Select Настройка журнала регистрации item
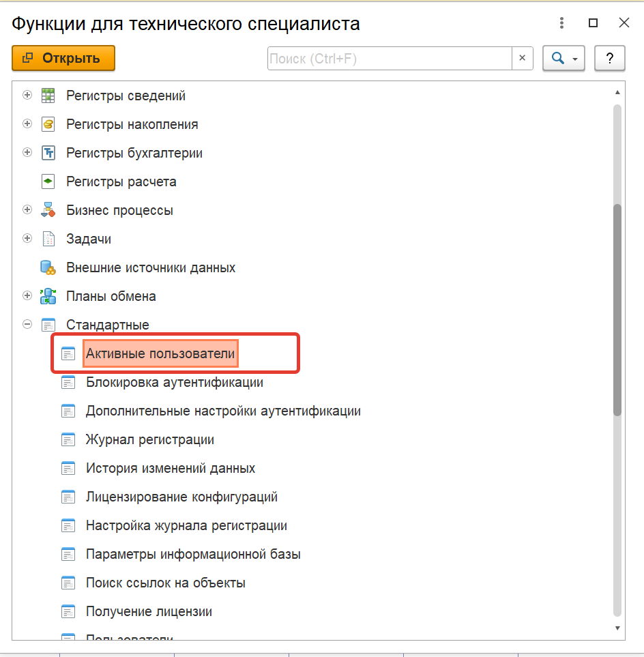 click(x=186, y=525)
